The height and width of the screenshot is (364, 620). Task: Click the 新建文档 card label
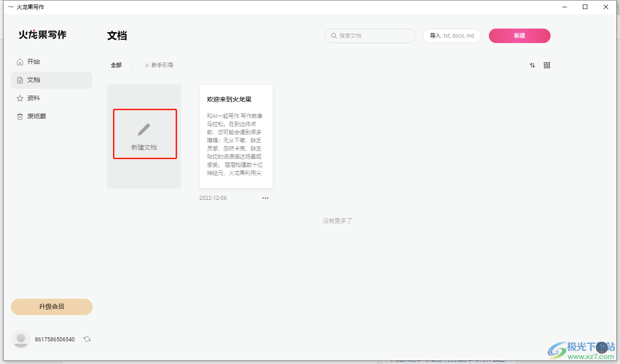coord(144,147)
